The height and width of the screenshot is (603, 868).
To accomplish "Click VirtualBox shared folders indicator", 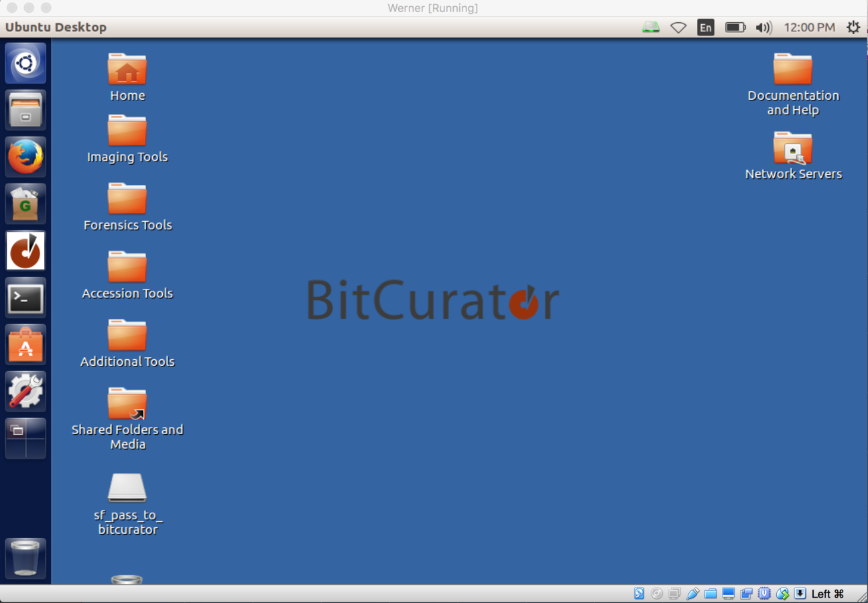I will tap(710, 594).
